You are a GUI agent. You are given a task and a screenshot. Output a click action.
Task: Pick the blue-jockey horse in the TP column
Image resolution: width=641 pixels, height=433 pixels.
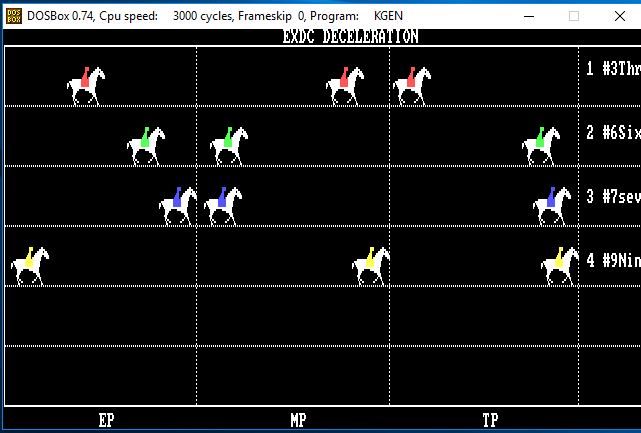coord(552,206)
